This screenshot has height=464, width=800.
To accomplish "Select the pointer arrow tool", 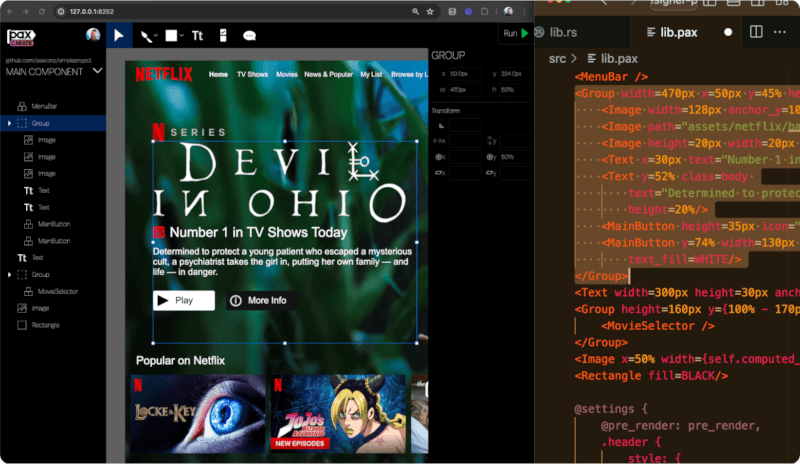I will tap(119, 35).
